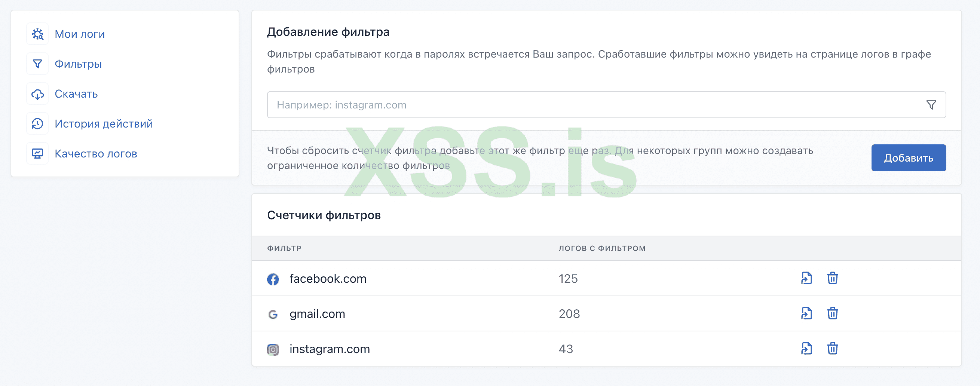
Task: Click the Мои логи bug icon
Action: [x=37, y=34]
